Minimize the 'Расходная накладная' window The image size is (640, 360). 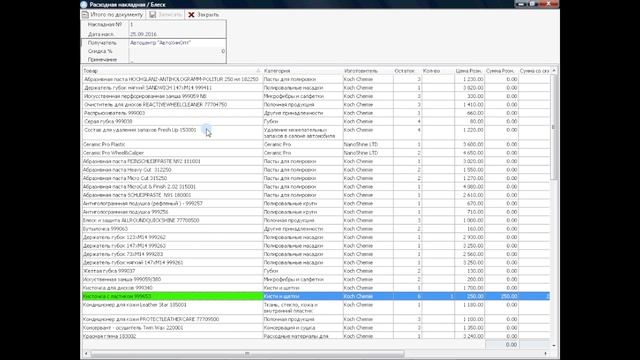tap(520, 4)
